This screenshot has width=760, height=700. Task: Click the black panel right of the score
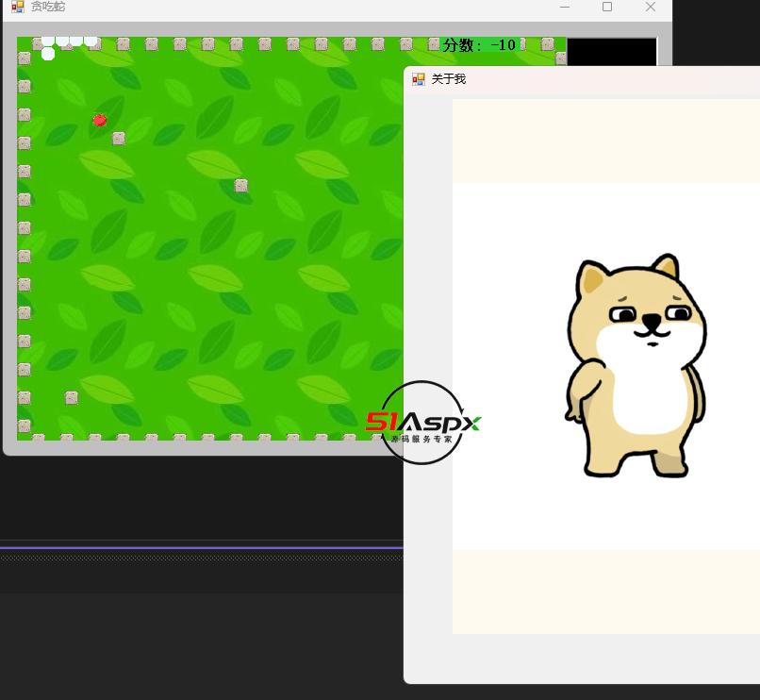coord(611,51)
